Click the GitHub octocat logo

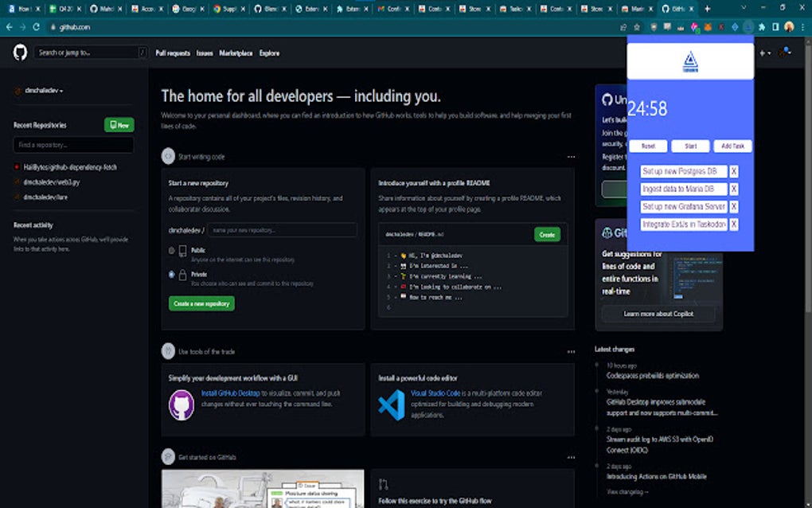pos(22,52)
